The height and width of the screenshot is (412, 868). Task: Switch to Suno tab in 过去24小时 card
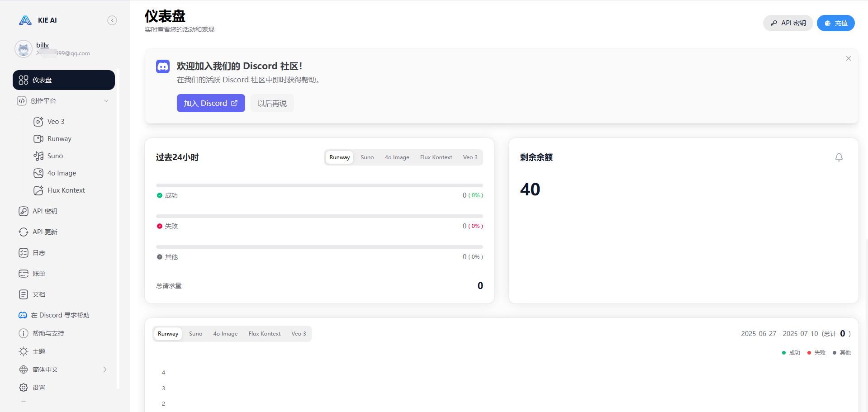[x=367, y=157]
